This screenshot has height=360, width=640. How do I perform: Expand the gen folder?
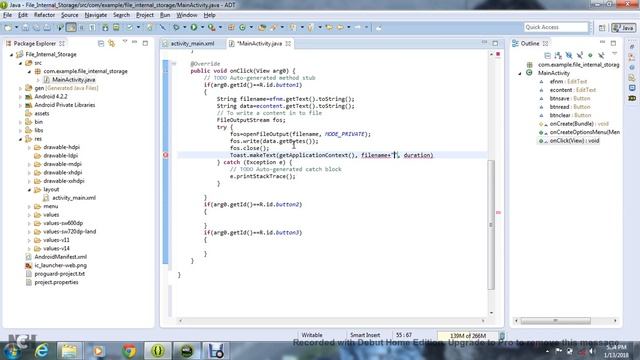tap(20, 88)
